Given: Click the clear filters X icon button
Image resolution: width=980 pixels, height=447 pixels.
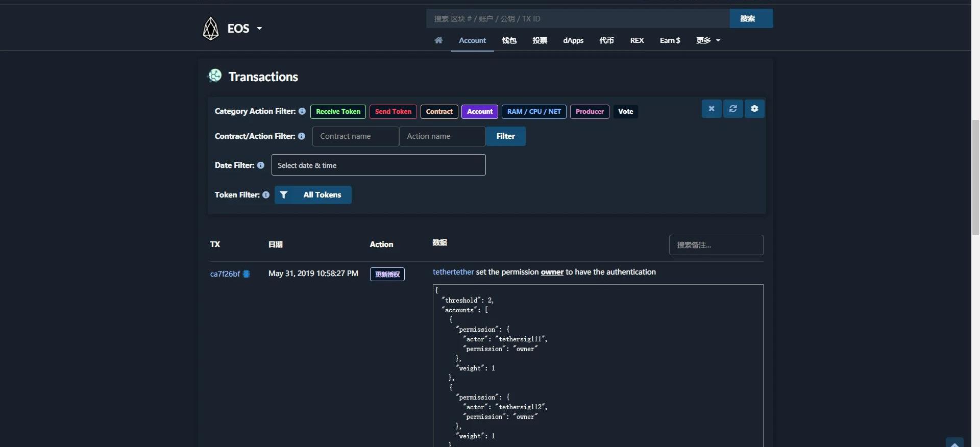Looking at the screenshot, I should click(711, 109).
